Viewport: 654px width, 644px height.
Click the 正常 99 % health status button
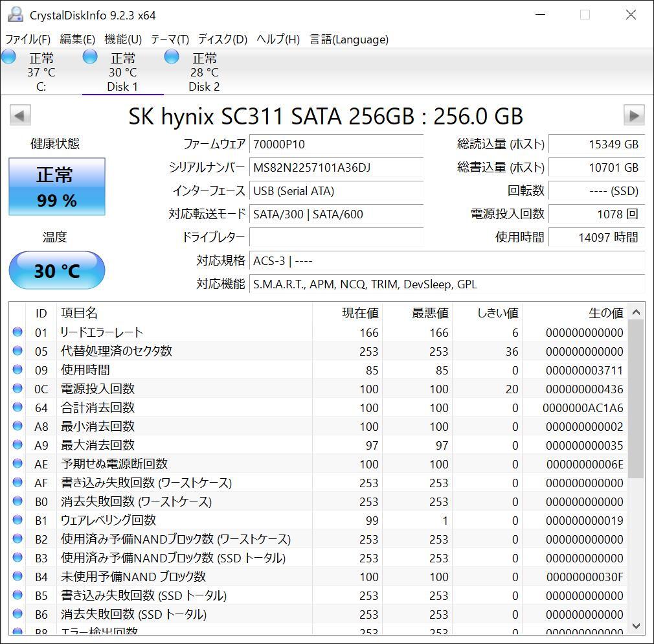[x=57, y=187]
